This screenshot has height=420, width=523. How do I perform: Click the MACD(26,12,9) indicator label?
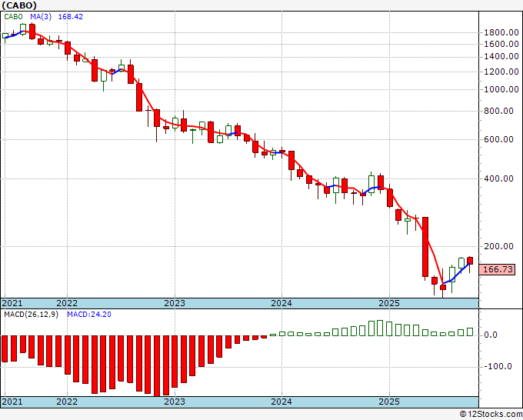31,315
